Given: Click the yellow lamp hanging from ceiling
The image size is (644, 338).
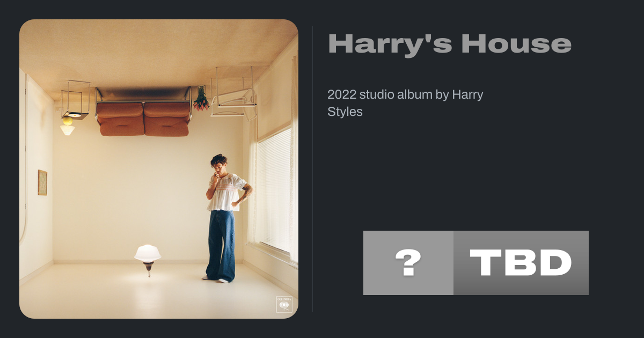Looking at the screenshot, I should coord(68,127).
